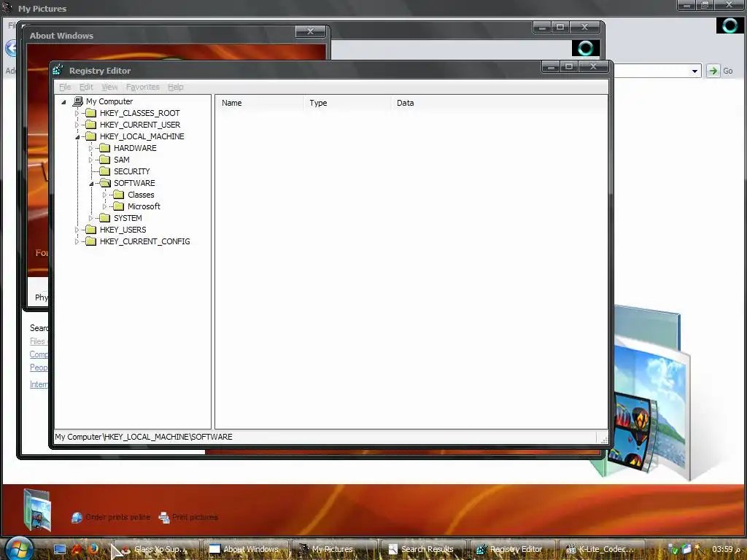Expand the Classes subkey
Viewport: 747px width, 560px height.
pyautogui.click(x=104, y=195)
